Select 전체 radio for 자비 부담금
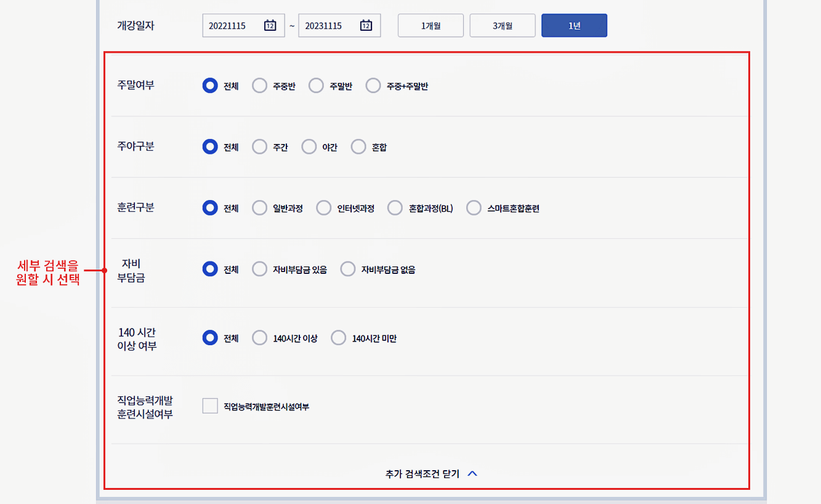821x504 pixels. point(210,269)
